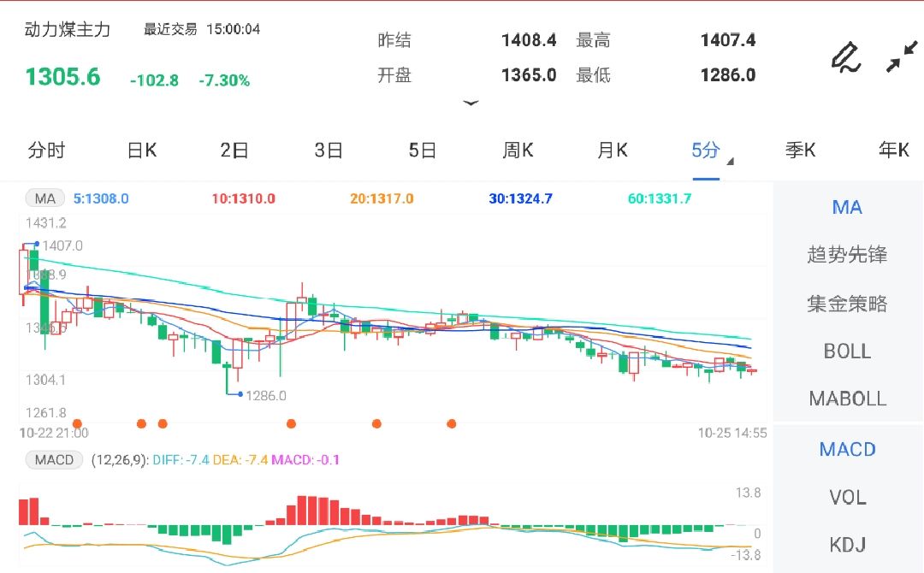Click the 10:1310.0 moving average value
Image resolution: width=924 pixels, height=573 pixels.
(243, 199)
